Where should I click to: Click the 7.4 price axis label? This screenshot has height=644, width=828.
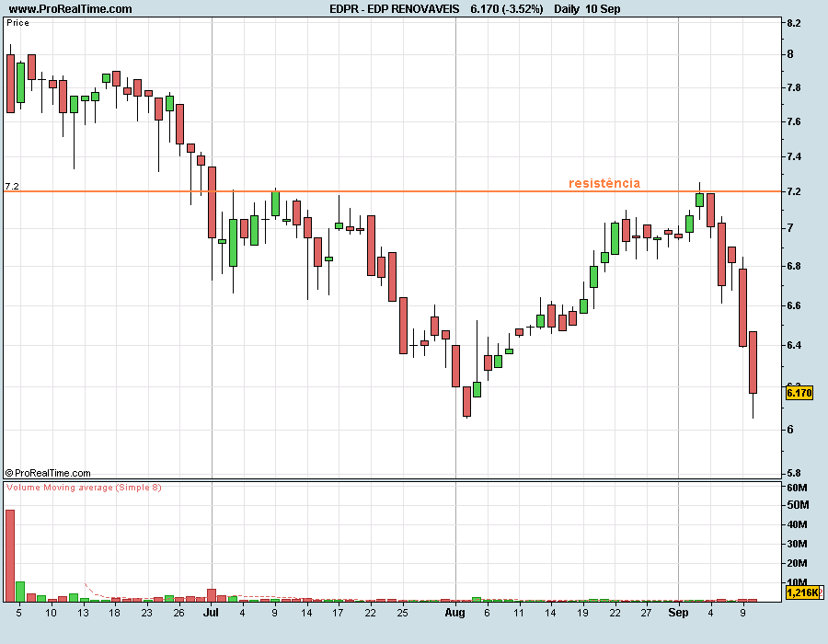pos(794,156)
